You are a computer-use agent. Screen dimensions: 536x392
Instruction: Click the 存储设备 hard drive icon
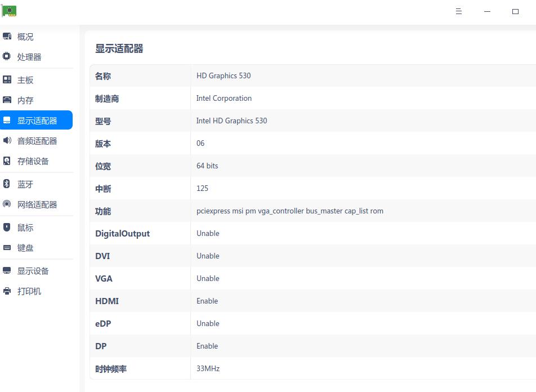[7, 161]
